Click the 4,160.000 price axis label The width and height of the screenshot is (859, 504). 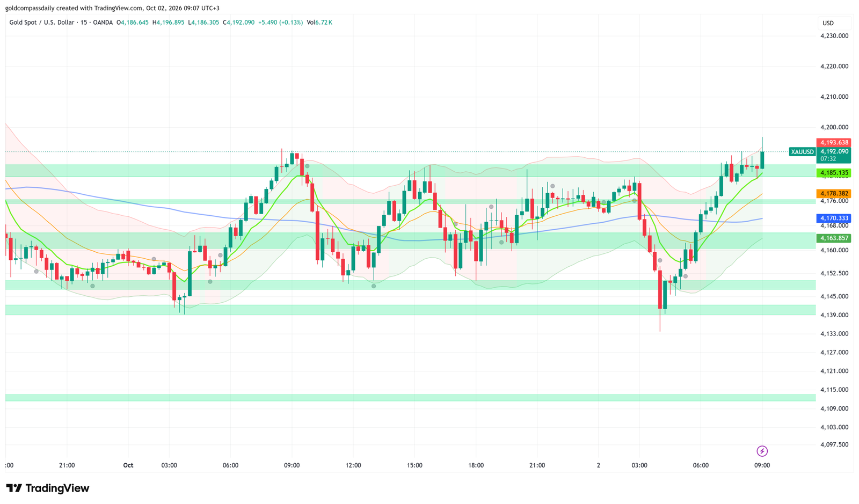(834, 250)
